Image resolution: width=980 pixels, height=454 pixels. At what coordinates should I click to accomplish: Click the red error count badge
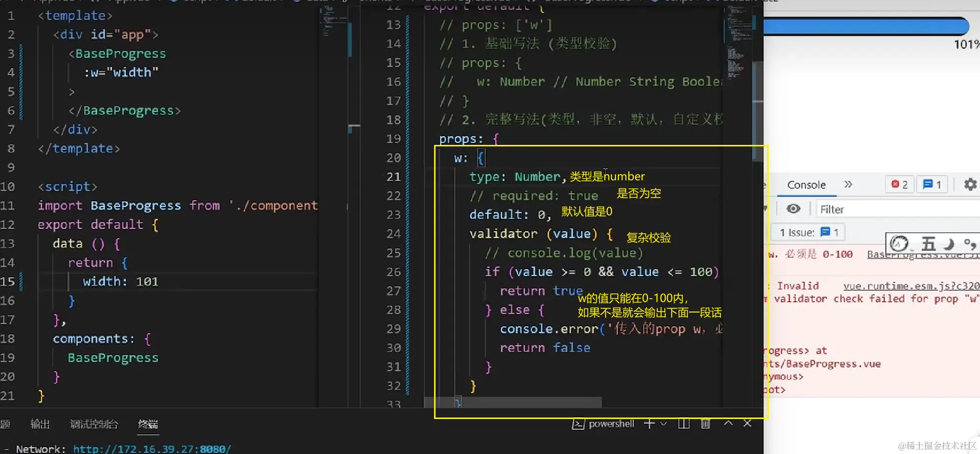click(899, 184)
